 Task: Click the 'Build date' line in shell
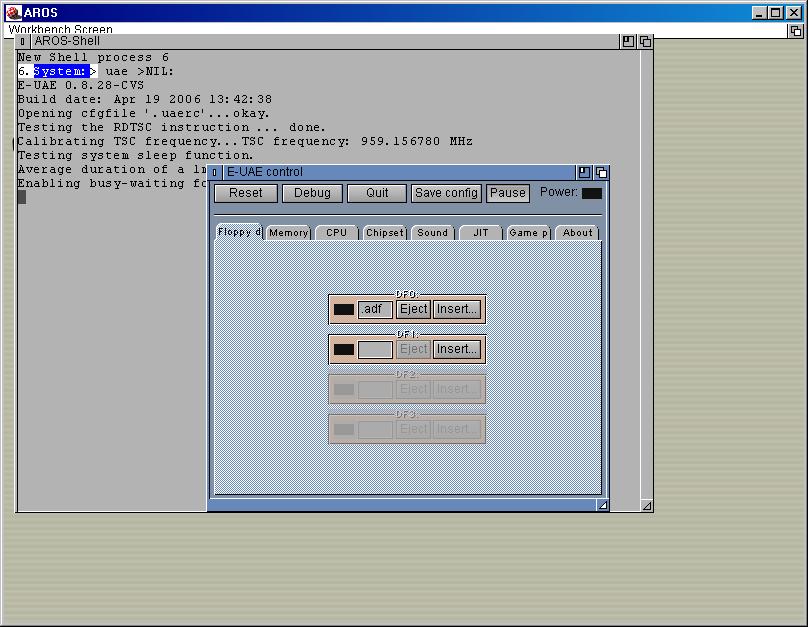pos(145,99)
